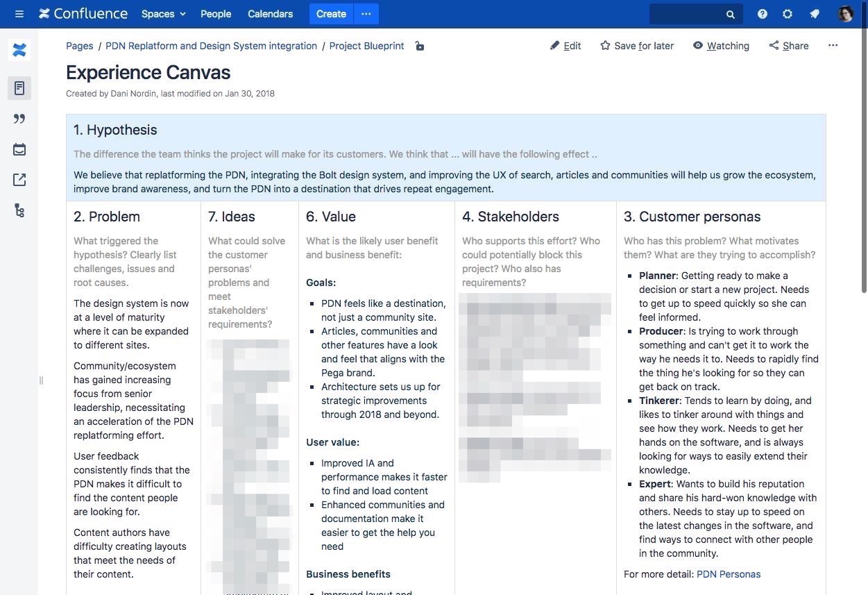Screen dimensions: 868x595
Task: Toggle the Watching button
Action: click(721, 46)
